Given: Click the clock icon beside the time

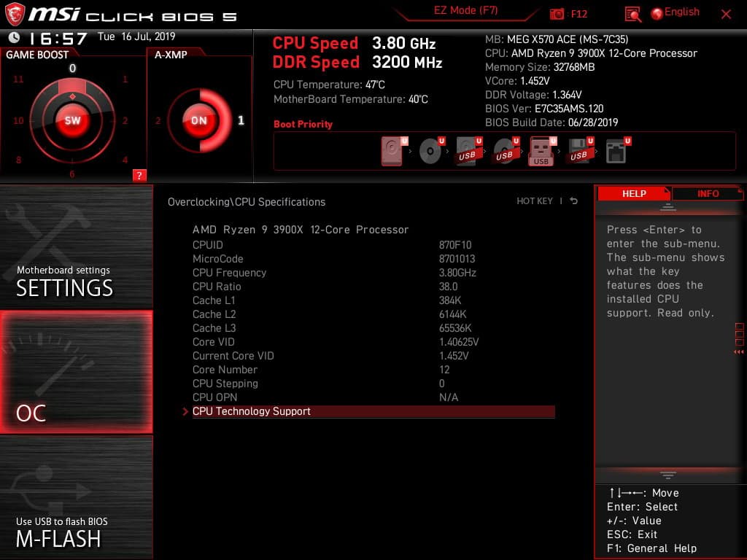Looking at the screenshot, I should [x=15, y=38].
